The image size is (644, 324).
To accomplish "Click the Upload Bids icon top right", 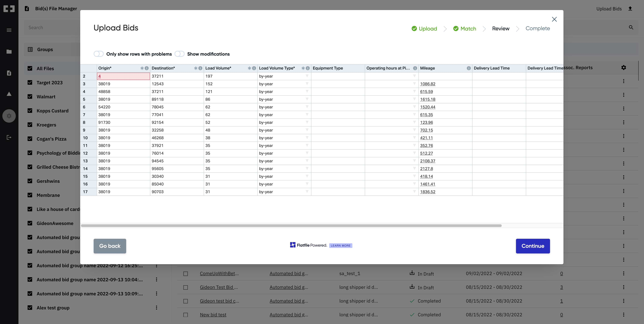I will [x=630, y=8].
